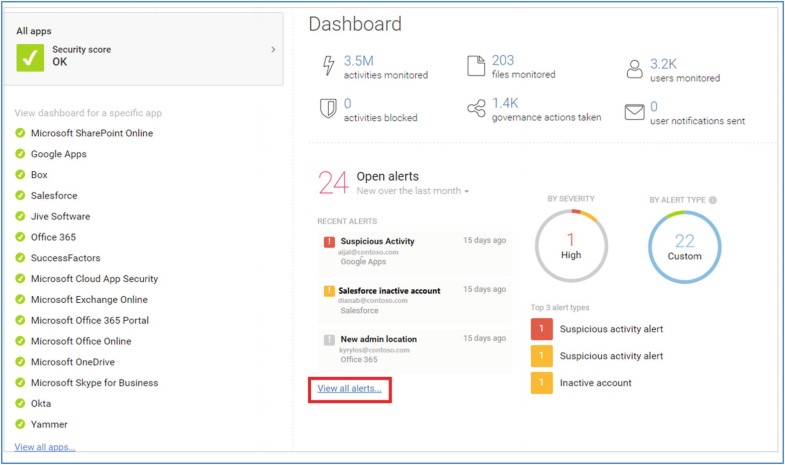Open the Suspicious Activity recent alert
Viewport: 785px width, 465px height.
[415, 252]
